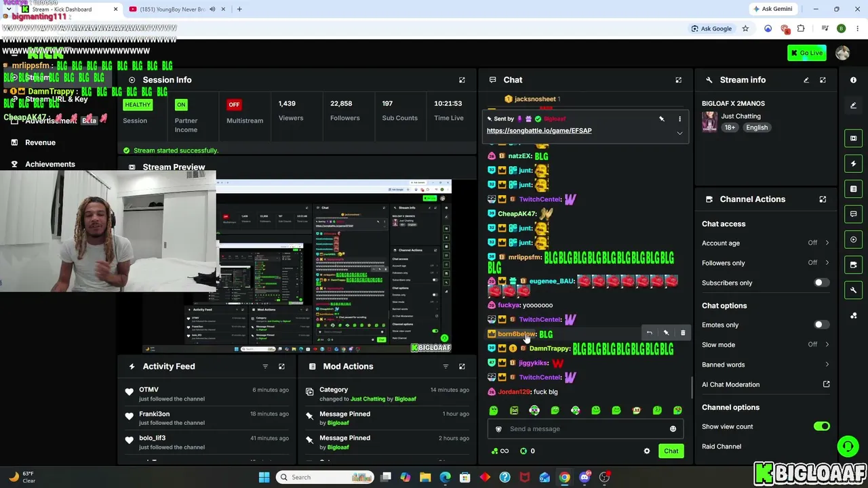Screen dimensions: 868x488
Task: Open Account age setting
Action: (766, 243)
